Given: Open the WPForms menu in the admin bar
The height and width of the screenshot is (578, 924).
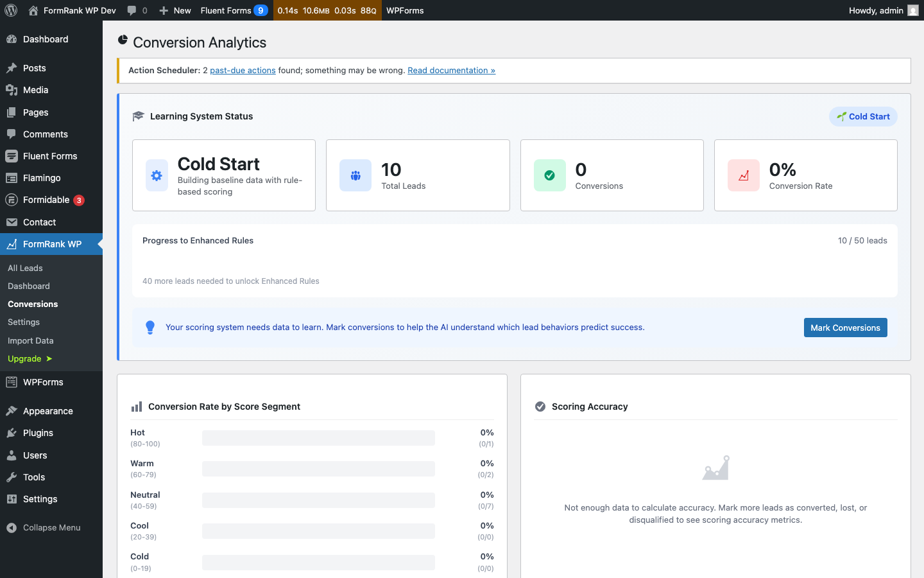Looking at the screenshot, I should (x=404, y=10).
